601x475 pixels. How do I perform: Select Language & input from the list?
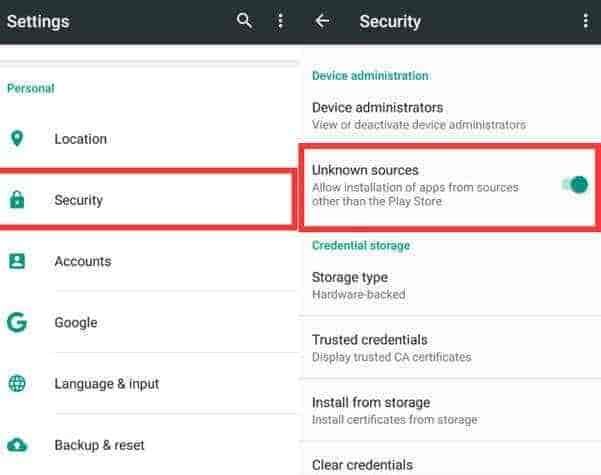tap(106, 383)
